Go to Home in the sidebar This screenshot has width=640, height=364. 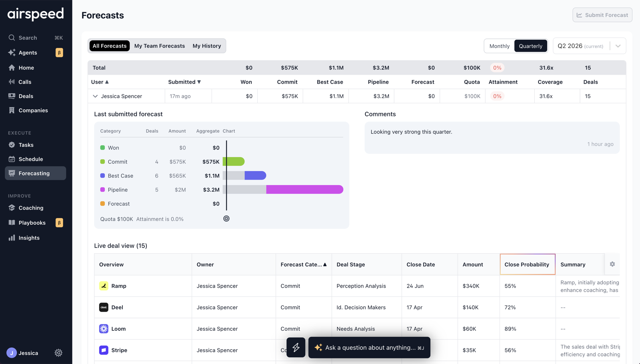pyautogui.click(x=36, y=68)
